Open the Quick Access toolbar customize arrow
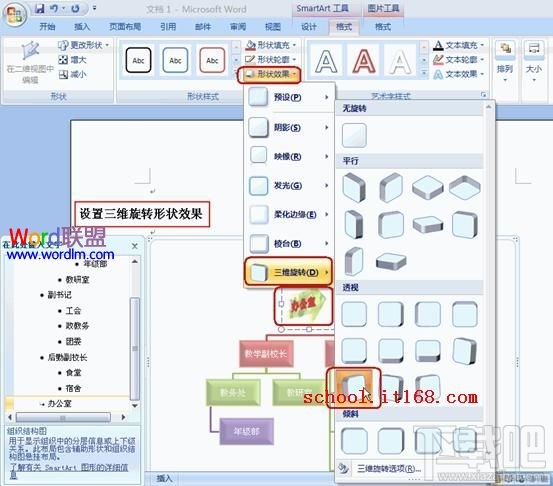 pos(95,8)
